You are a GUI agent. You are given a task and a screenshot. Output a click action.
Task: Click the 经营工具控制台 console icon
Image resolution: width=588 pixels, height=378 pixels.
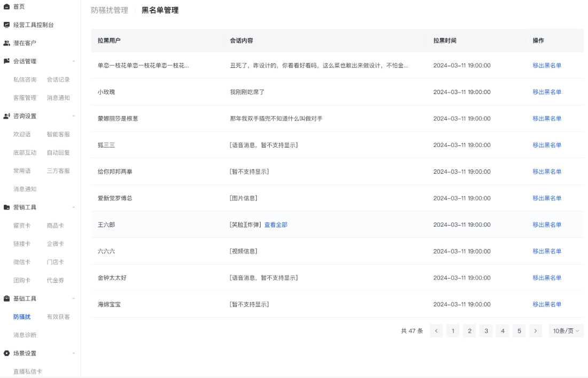tap(7, 24)
